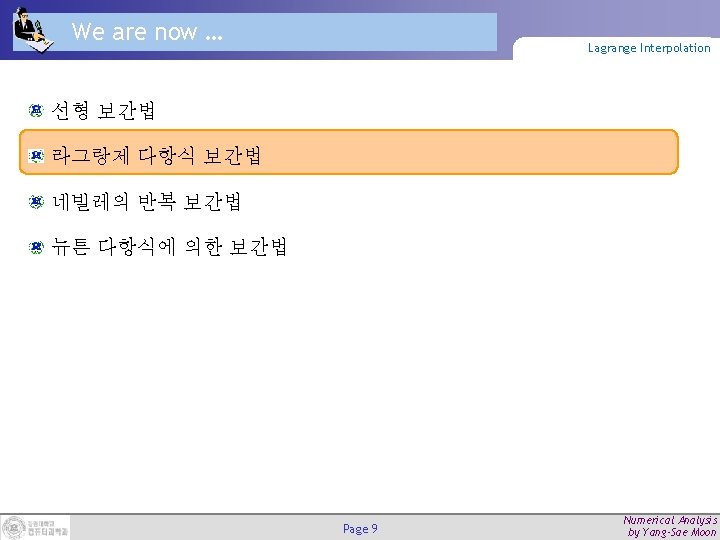
Task: Select the text 네빌레의 반복 보간법
Action: [x=146, y=202]
